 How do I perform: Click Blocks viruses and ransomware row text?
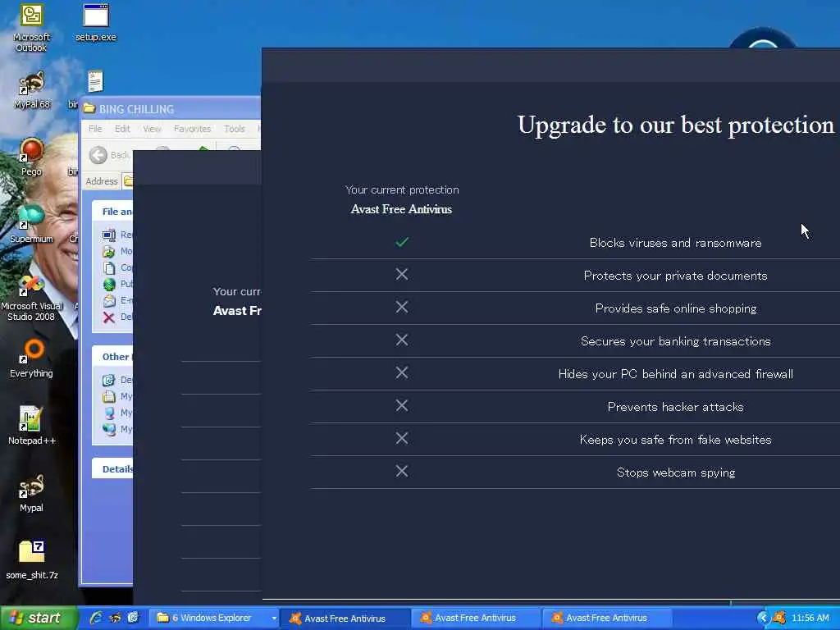coord(676,243)
